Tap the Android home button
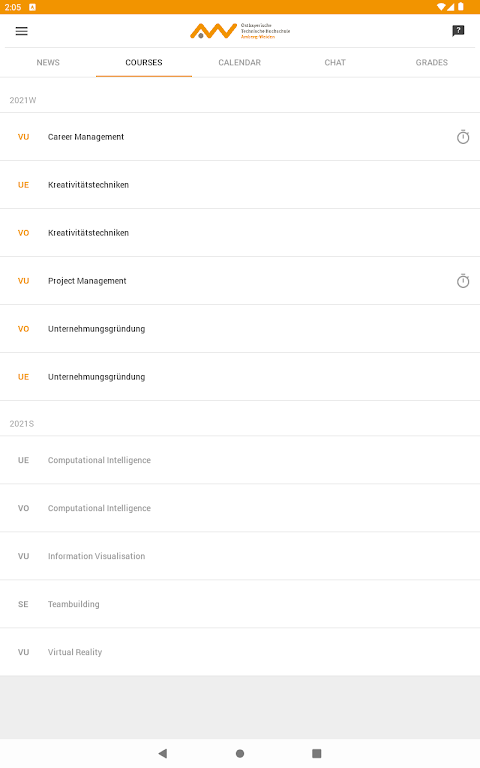Screen dimensions: 480x768 [x=240, y=753]
